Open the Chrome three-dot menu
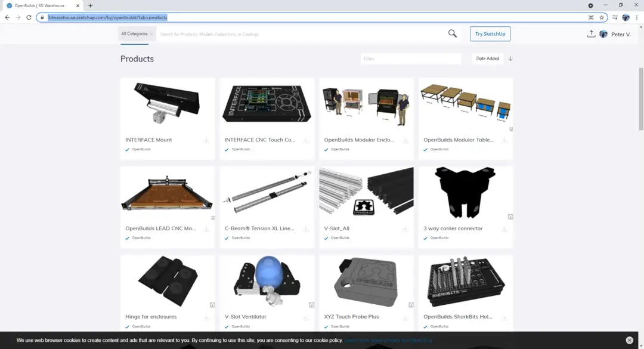This screenshot has height=349, width=644. click(x=637, y=17)
